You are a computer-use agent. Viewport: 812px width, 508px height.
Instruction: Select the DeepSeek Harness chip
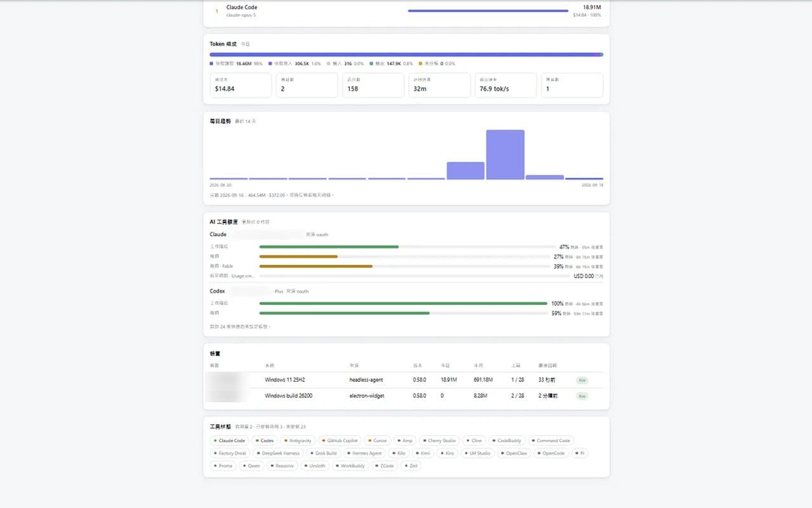point(278,453)
